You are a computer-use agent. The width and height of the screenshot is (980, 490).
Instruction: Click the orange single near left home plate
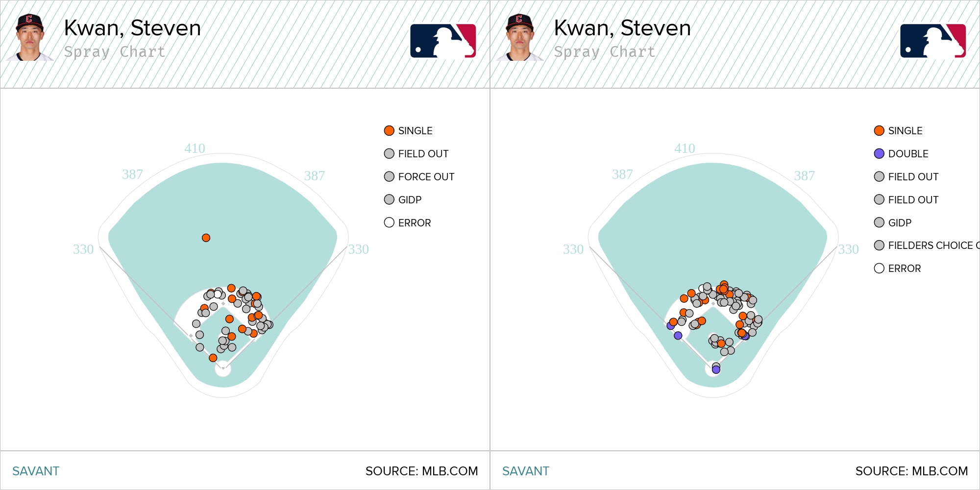click(x=213, y=358)
